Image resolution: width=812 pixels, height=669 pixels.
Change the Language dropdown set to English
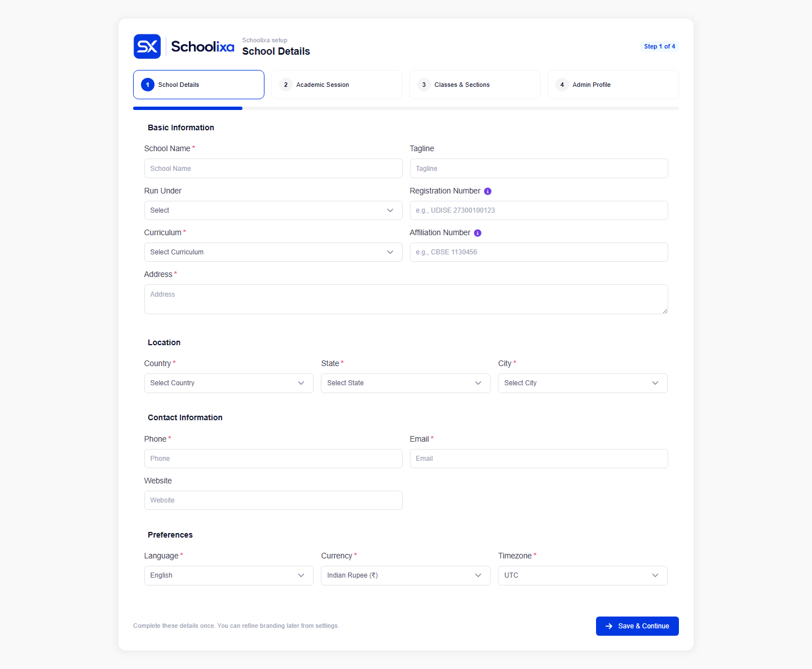(x=229, y=575)
